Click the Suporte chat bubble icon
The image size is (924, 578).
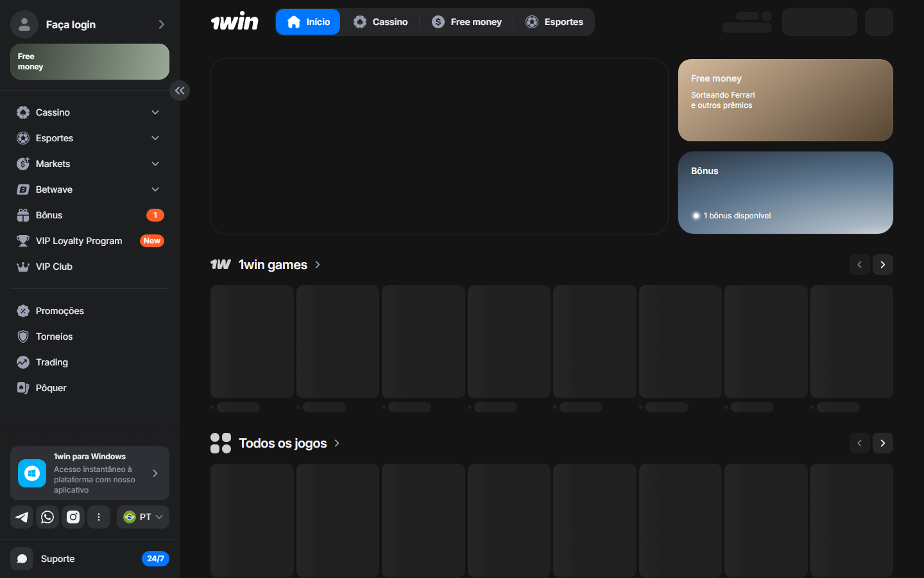pyautogui.click(x=22, y=559)
